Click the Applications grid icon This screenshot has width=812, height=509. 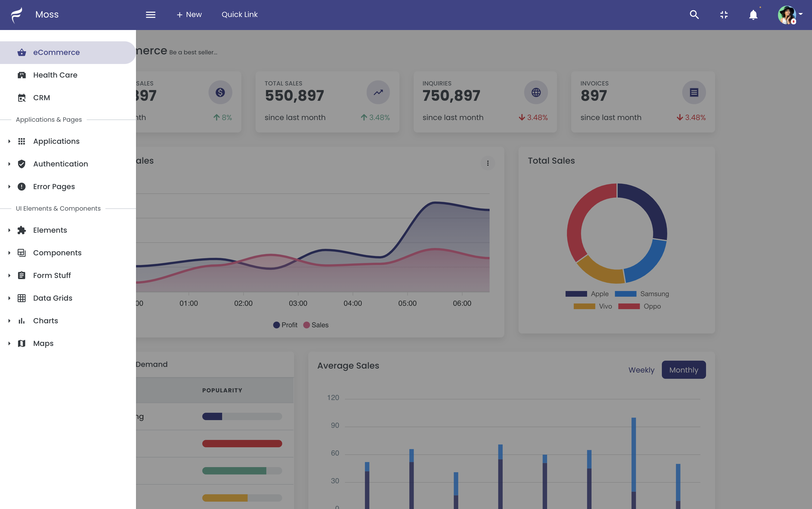point(22,141)
